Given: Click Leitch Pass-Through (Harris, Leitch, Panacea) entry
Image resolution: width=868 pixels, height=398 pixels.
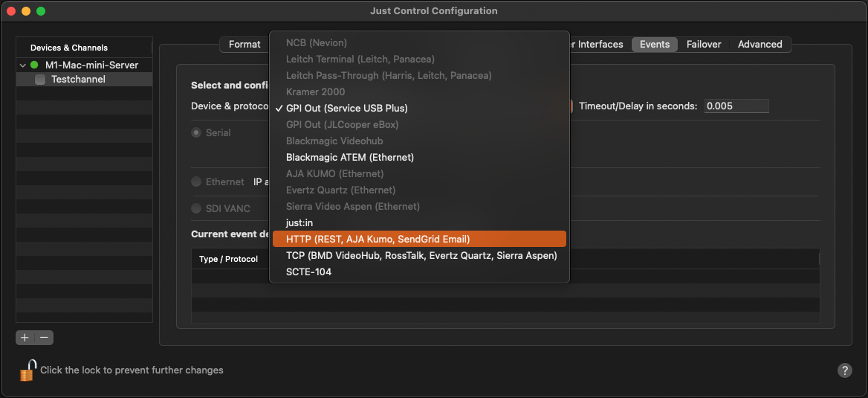Looking at the screenshot, I should click(420, 75).
